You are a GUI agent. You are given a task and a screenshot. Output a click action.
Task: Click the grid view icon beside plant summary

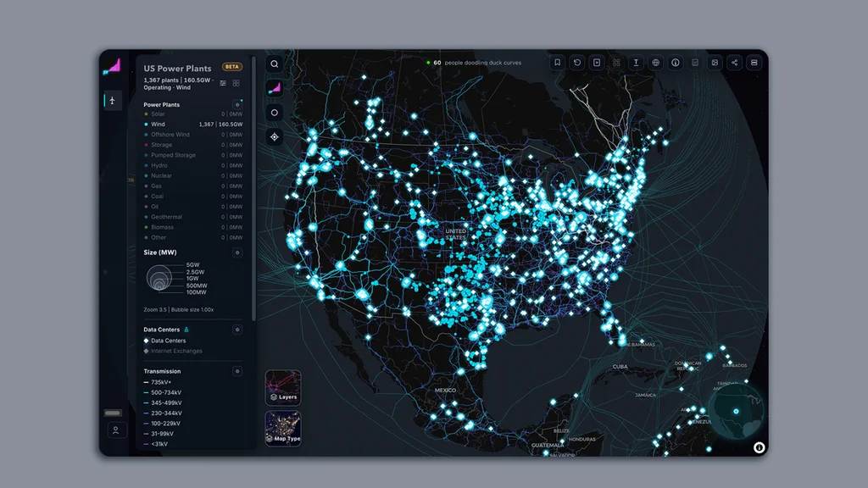click(x=236, y=83)
